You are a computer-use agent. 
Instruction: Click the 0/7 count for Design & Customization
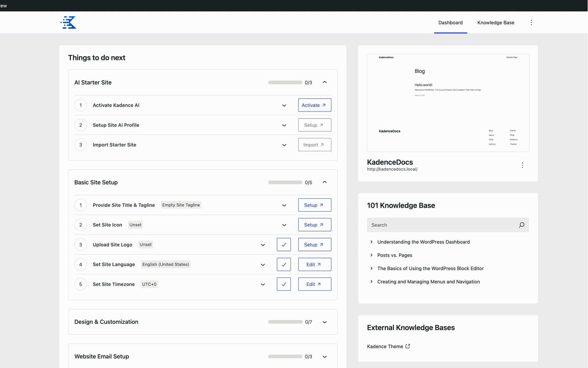[309, 322]
